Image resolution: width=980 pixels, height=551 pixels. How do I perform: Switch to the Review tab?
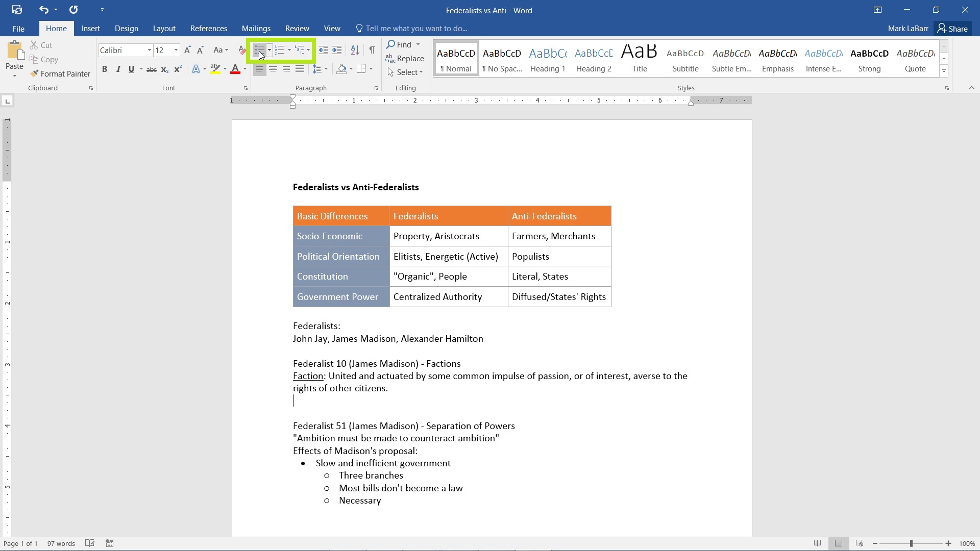pos(297,29)
